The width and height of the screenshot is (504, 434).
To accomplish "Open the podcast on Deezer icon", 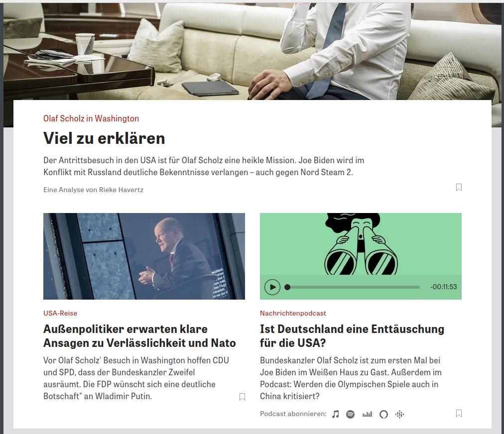I will click(367, 414).
